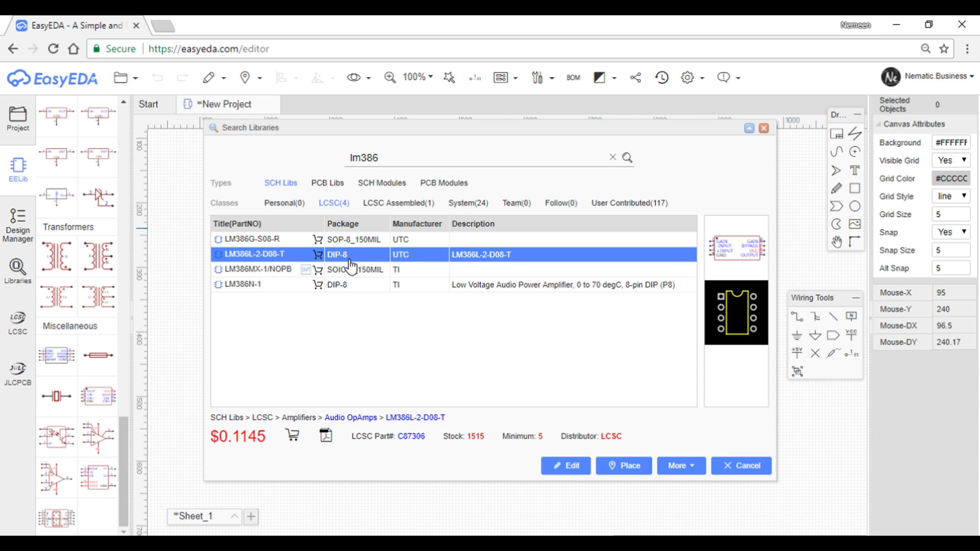980x551 pixels.
Task: Click the LCSC sidebar icon
Action: click(x=18, y=323)
